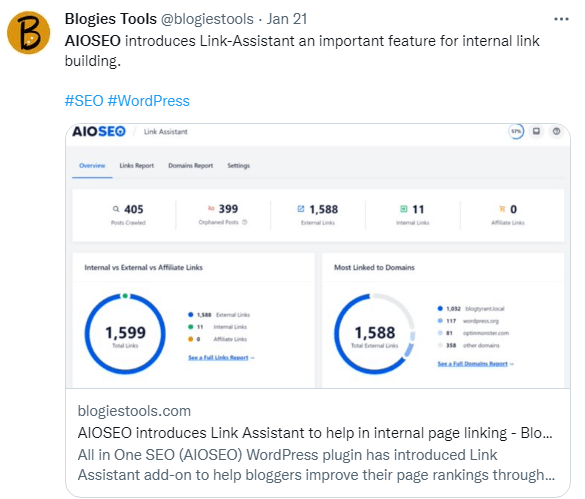The width and height of the screenshot is (585, 499).
Task: Open the notifications monitor icon in header
Action: click(536, 131)
